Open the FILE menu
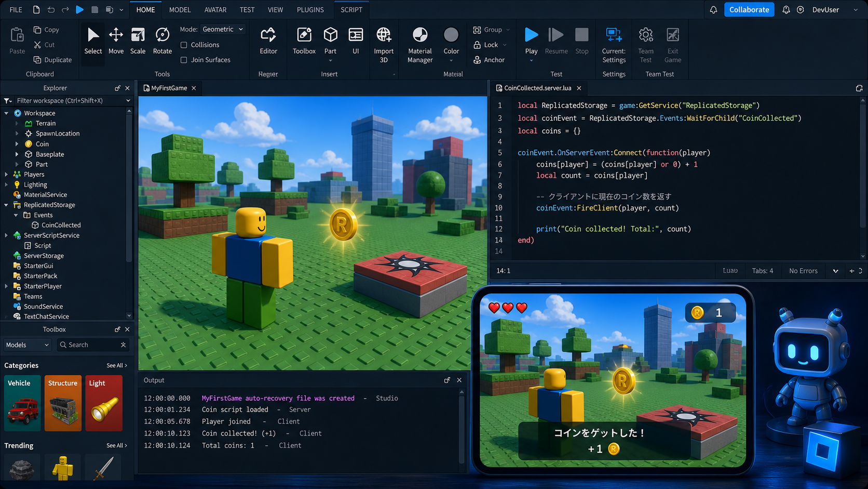Image resolution: width=868 pixels, height=489 pixels. pos(16,10)
